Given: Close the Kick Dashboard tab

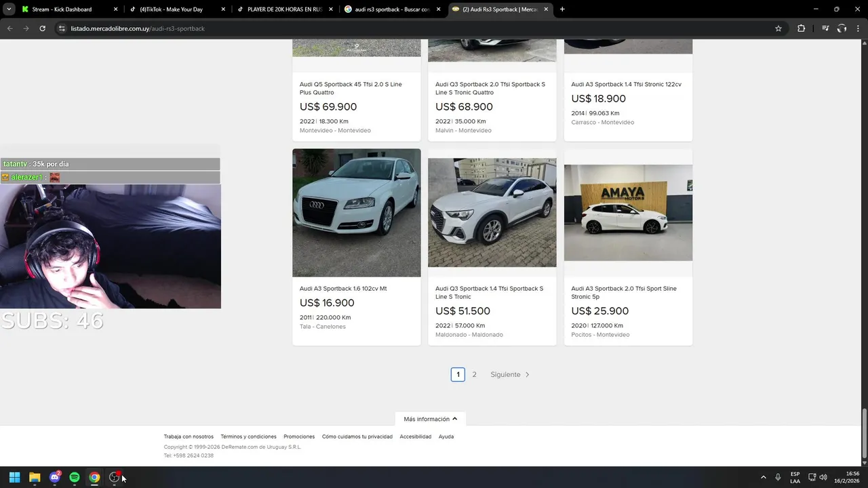Looking at the screenshot, I should [x=115, y=9].
